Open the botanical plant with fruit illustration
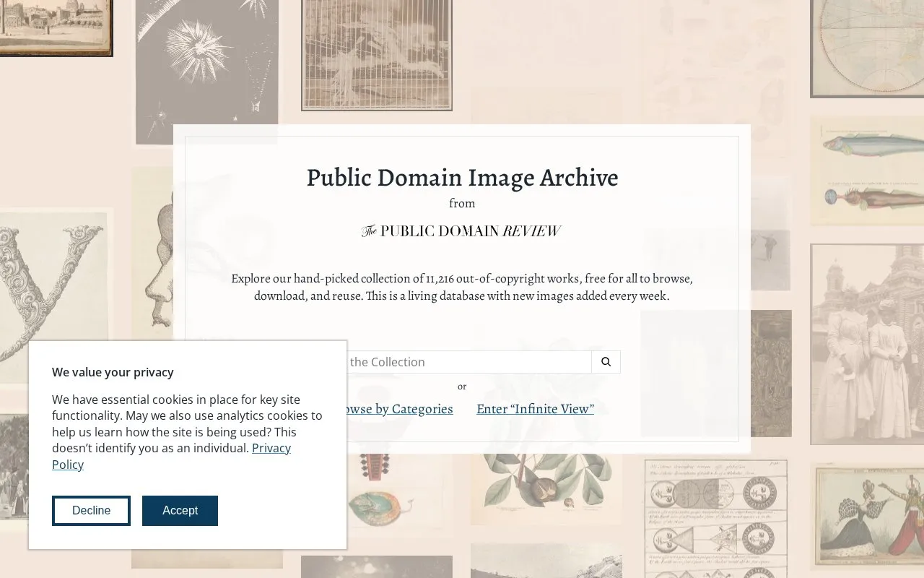924x578 pixels. coord(546,489)
